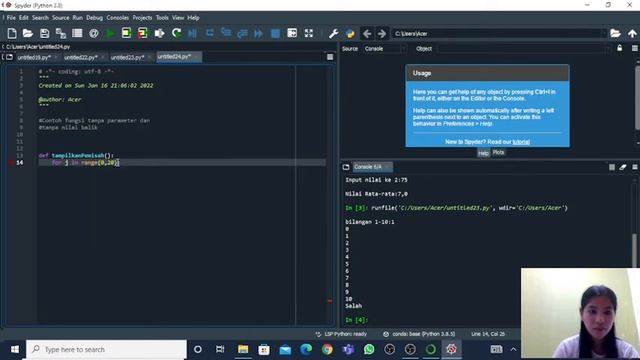This screenshot has height=360, width=640.
Task: Save the current file
Action: click(x=44, y=33)
